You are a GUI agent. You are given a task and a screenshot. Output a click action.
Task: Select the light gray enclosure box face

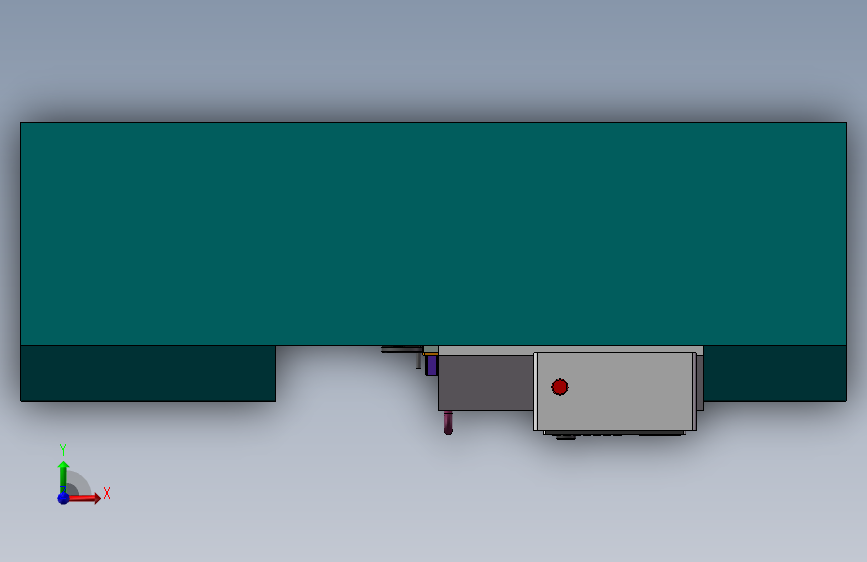[x=615, y=391]
